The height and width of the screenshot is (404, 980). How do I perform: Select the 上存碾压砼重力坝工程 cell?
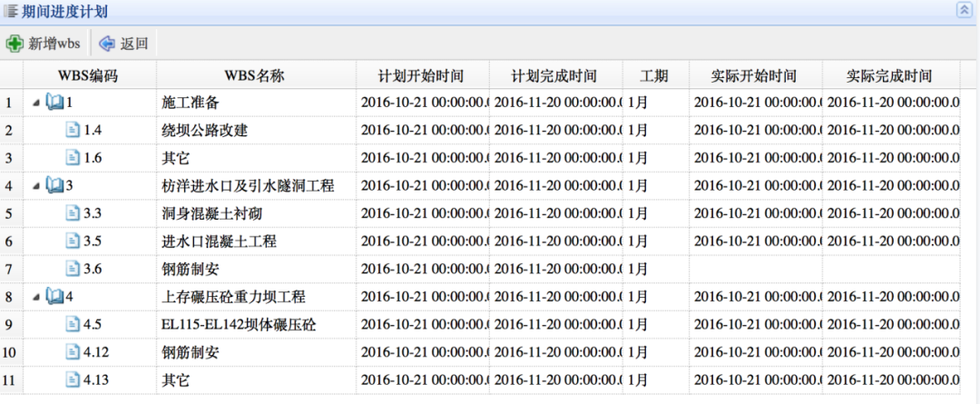tap(256, 297)
